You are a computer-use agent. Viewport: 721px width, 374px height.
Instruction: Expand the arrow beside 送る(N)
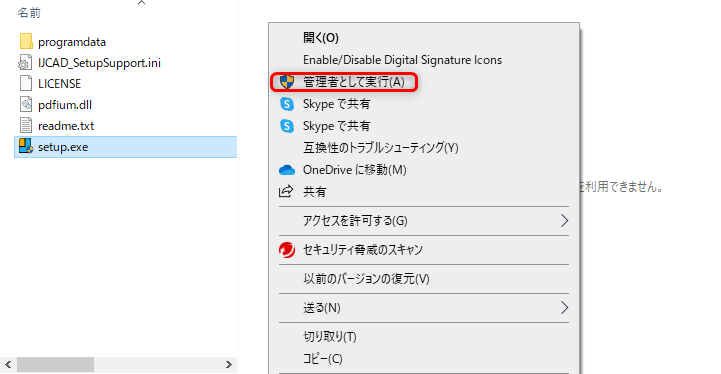coord(565,308)
